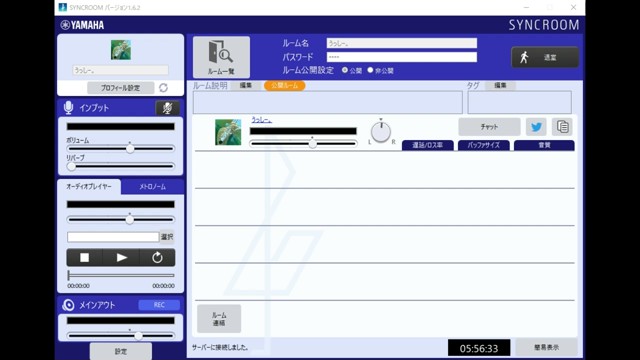This screenshot has width=640, height=360.
Task: Toggle loop on the audio player
Action: pos(157,258)
